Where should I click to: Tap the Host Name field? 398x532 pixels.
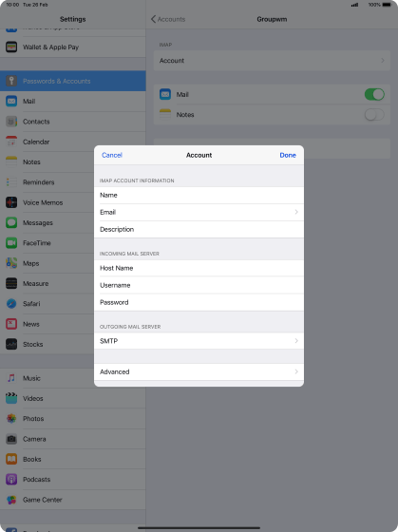[199, 268]
